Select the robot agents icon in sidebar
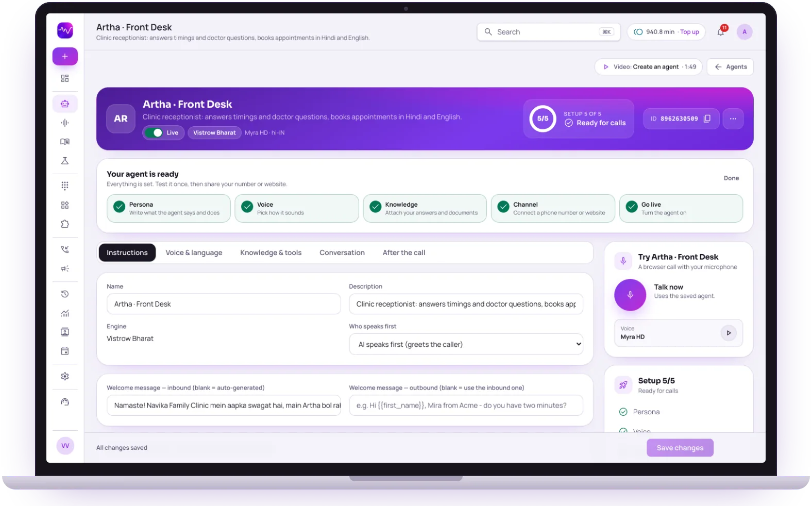The width and height of the screenshot is (812, 506). point(65,104)
